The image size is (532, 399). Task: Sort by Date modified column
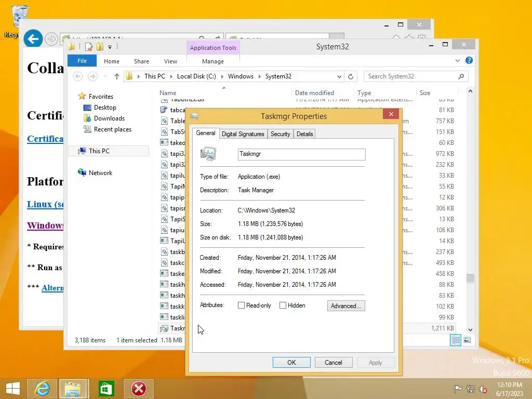coord(323,92)
